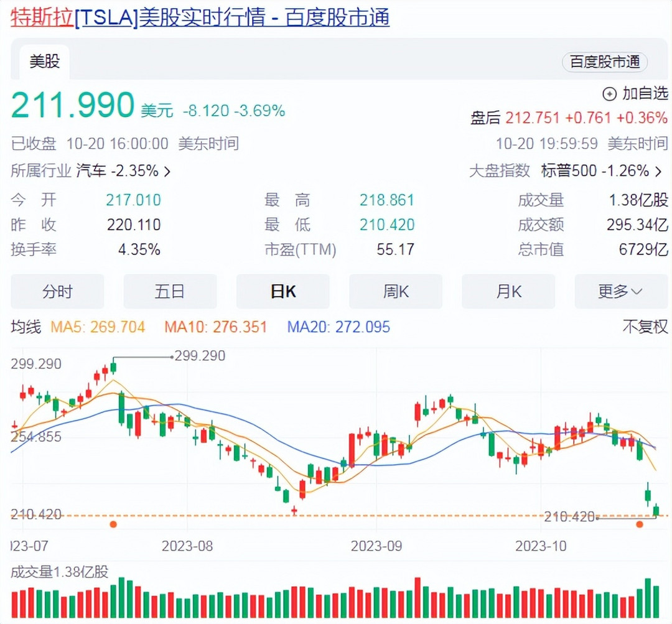Click the 加自选 plus circle icon
This screenshot has width=672, height=624.
pyautogui.click(x=609, y=93)
